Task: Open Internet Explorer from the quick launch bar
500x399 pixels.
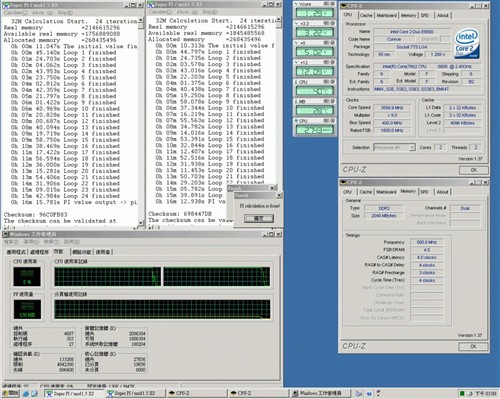Action: 26,394
